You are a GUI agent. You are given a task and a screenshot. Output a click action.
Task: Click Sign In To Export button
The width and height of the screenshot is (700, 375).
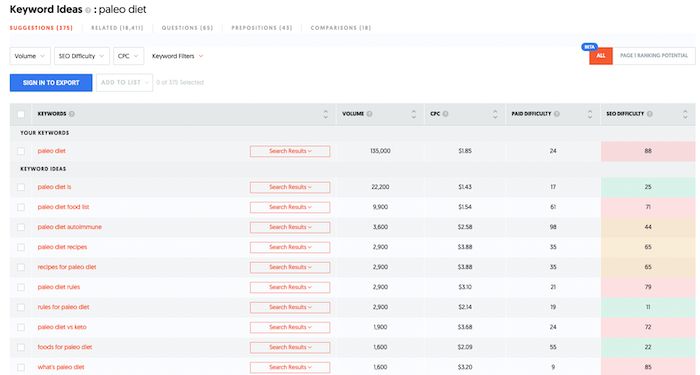[x=51, y=83]
